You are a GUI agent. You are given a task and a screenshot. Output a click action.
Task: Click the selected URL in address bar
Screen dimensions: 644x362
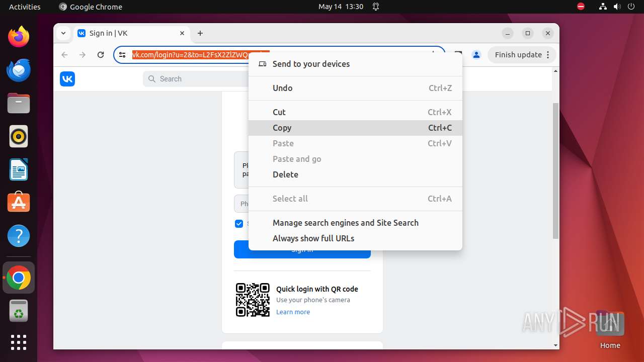point(200,55)
